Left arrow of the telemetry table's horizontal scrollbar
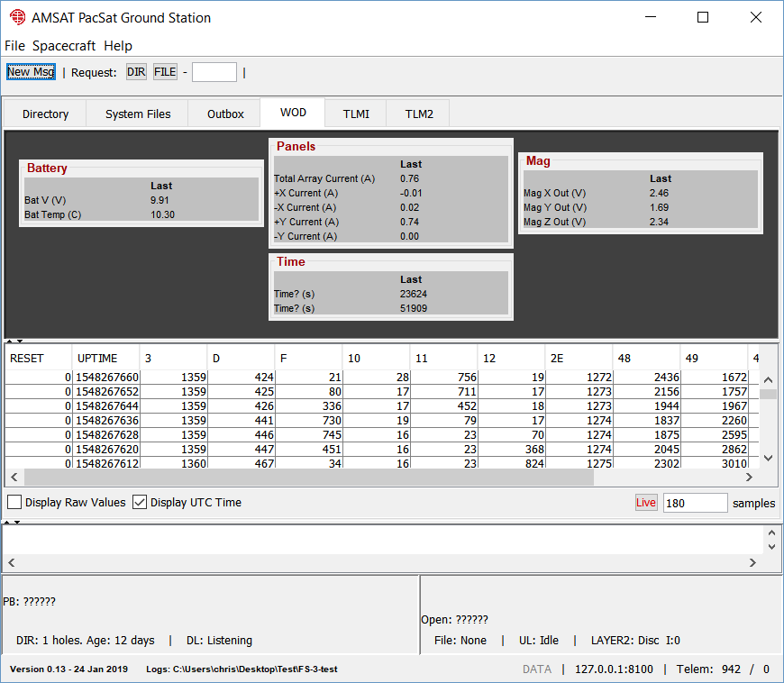Screen dimensions: 784x683 click(x=14, y=477)
